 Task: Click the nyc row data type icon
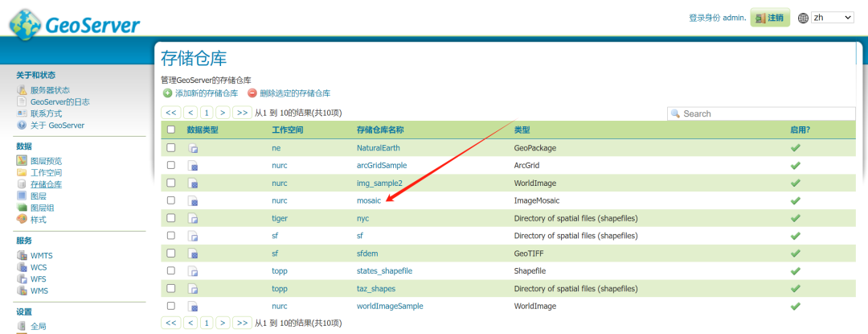pyautogui.click(x=193, y=219)
